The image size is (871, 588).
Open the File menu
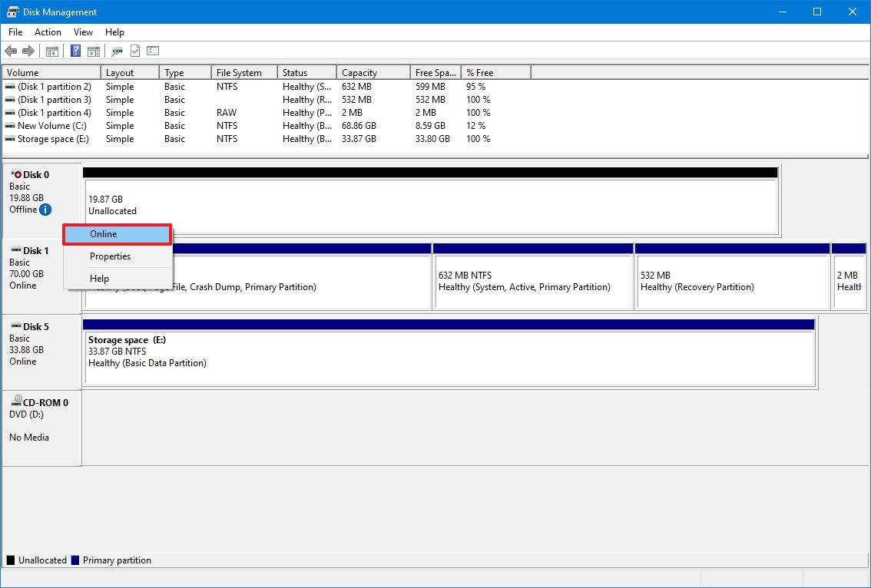[15, 32]
